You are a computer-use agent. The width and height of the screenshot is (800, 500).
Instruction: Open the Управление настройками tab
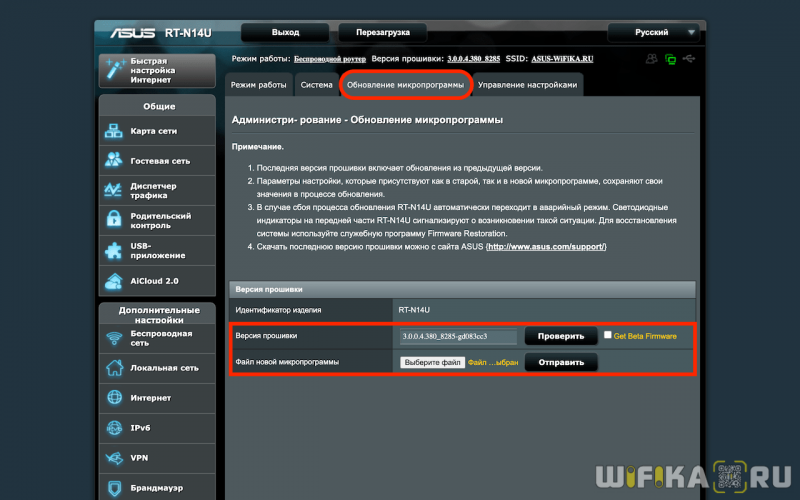(528, 85)
